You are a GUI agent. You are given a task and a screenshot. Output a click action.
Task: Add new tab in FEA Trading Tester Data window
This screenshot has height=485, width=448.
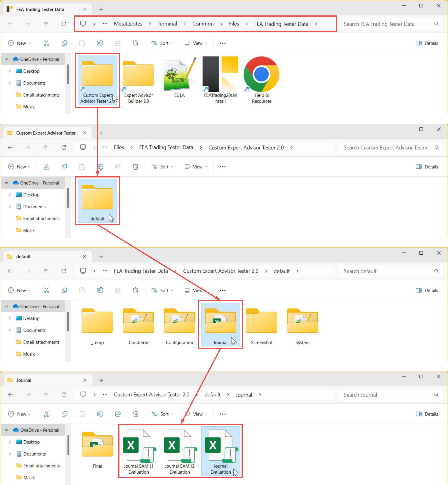tap(101, 9)
